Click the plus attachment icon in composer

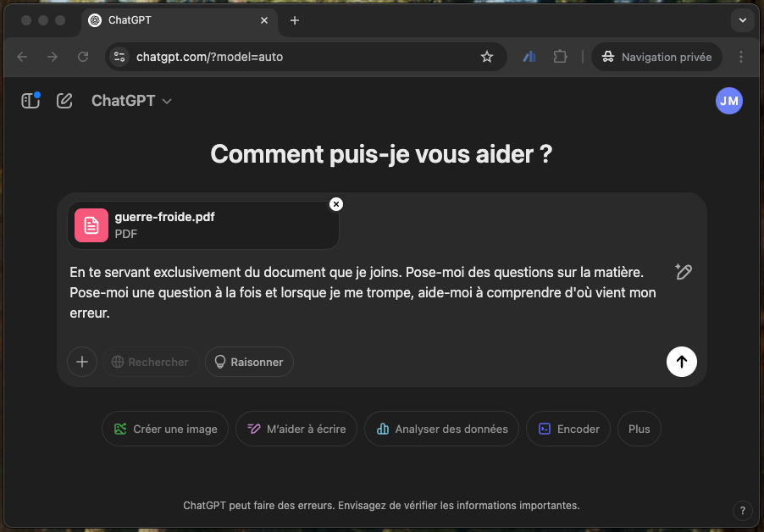click(x=81, y=362)
